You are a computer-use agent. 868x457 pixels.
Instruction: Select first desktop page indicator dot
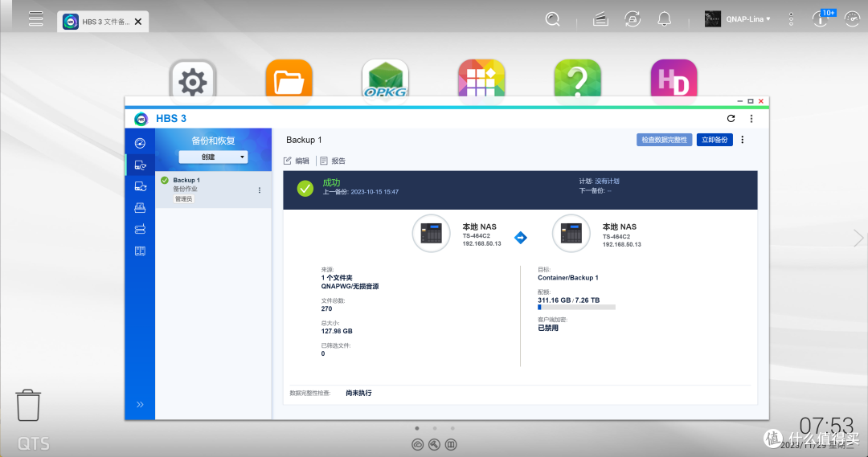click(x=417, y=428)
